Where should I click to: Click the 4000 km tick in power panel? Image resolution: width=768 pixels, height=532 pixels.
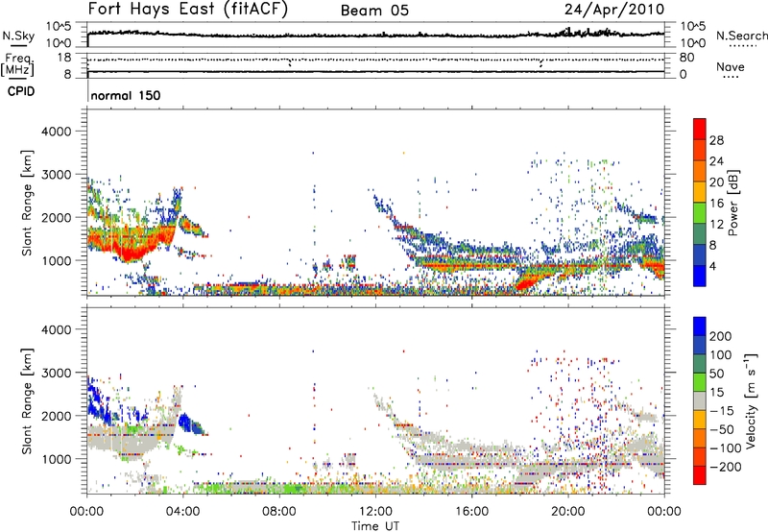(56, 132)
